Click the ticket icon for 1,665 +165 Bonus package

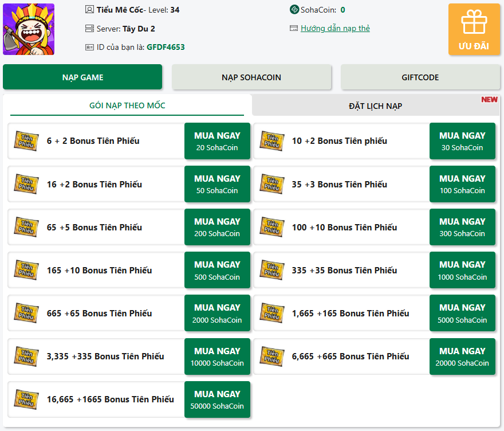tap(271, 313)
